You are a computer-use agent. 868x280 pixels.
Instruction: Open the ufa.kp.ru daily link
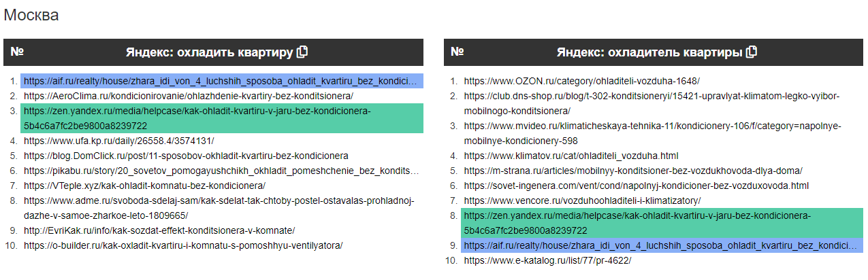click(119, 141)
